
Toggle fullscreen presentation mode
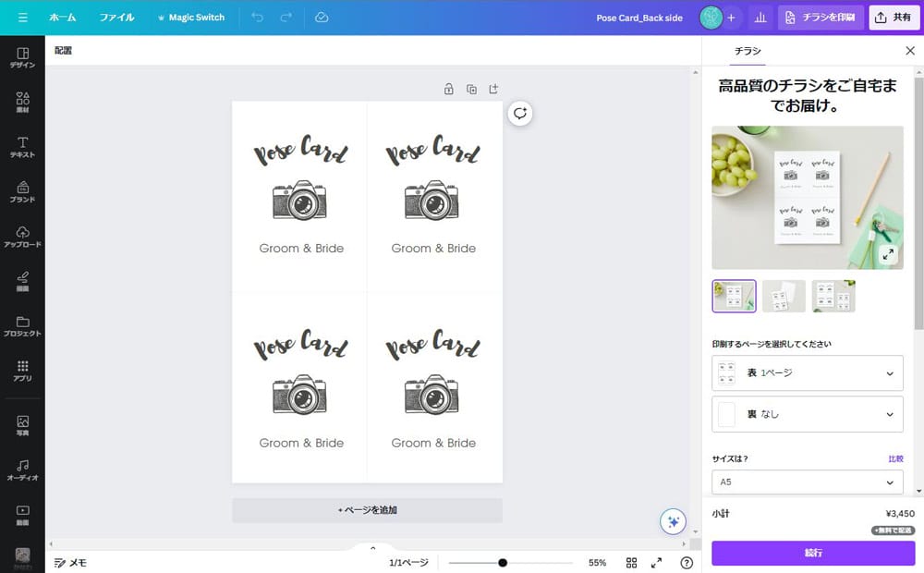click(656, 563)
